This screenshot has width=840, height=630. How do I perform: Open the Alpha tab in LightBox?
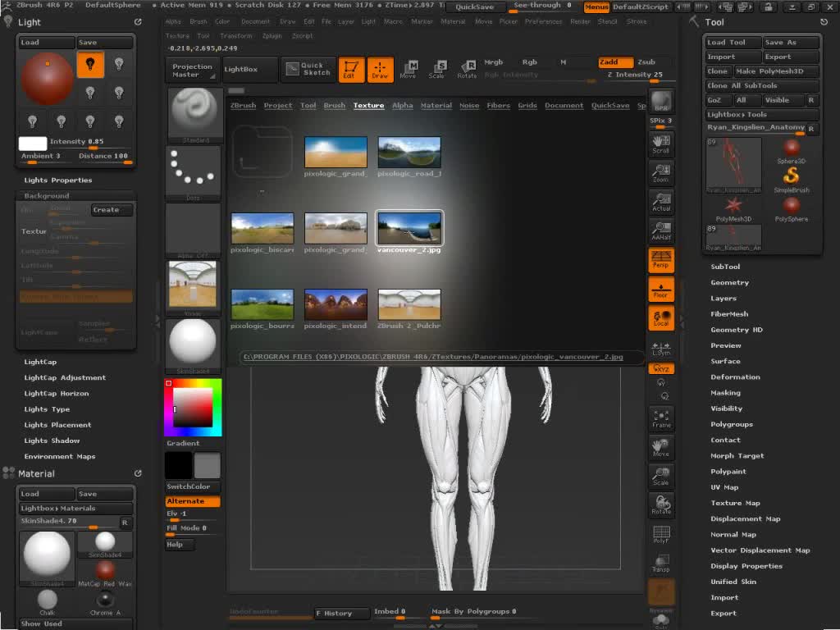(402, 106)
